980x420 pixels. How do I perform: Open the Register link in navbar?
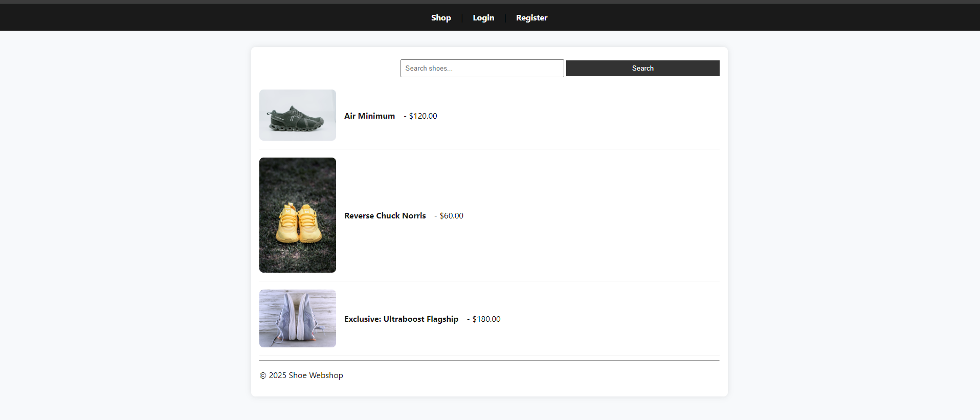coord(531,18)
